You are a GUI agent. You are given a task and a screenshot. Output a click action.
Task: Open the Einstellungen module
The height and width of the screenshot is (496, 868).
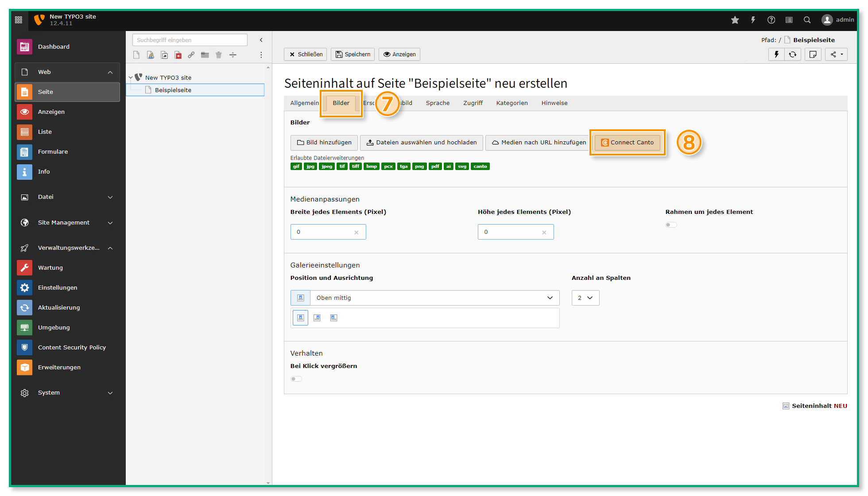pyautogui.click(x=67, y=287)
